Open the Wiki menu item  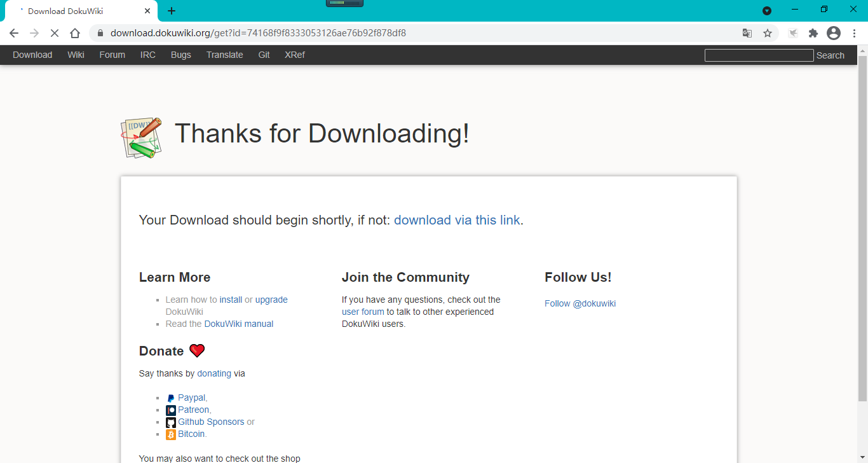76,55
